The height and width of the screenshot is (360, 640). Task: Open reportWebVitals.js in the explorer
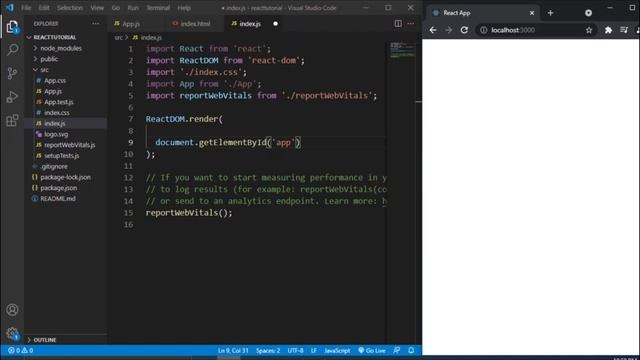tap(69, 145)
